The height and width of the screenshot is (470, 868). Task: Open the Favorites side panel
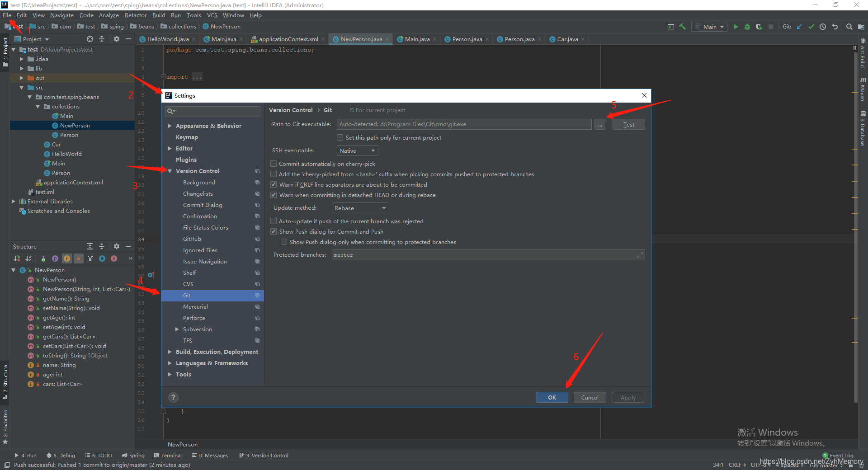5,427
